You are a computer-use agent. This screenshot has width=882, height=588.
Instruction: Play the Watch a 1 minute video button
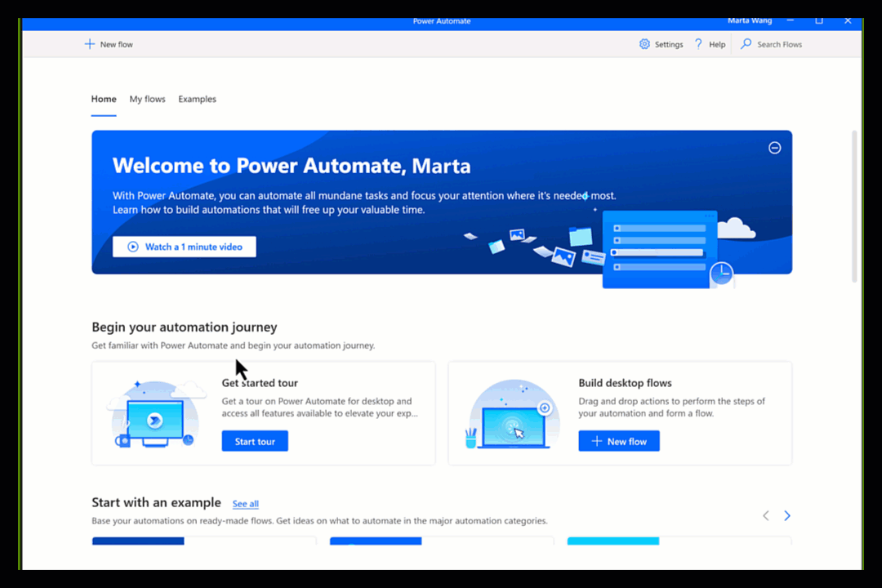(x=184, y=247)
